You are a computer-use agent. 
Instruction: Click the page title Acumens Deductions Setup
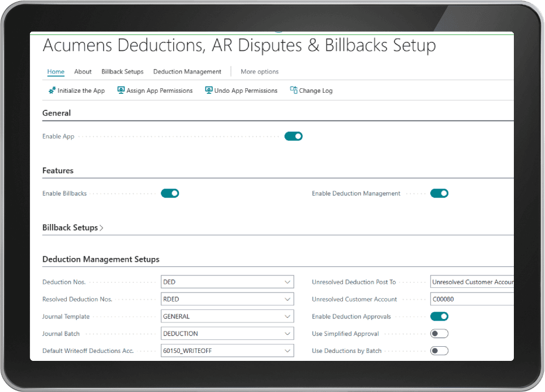tap(239, 45)
